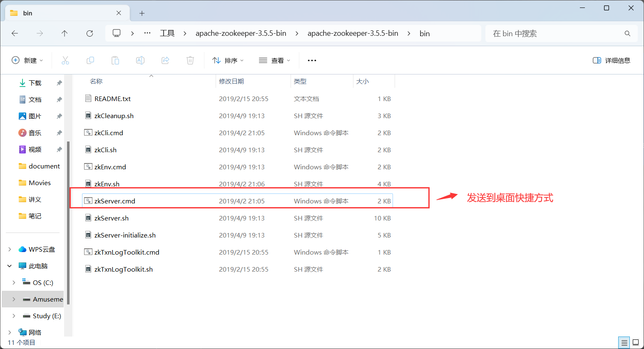Click the pin beside 音乐
The width and height of the screenshot is (644, 349).
pos(59,133)
